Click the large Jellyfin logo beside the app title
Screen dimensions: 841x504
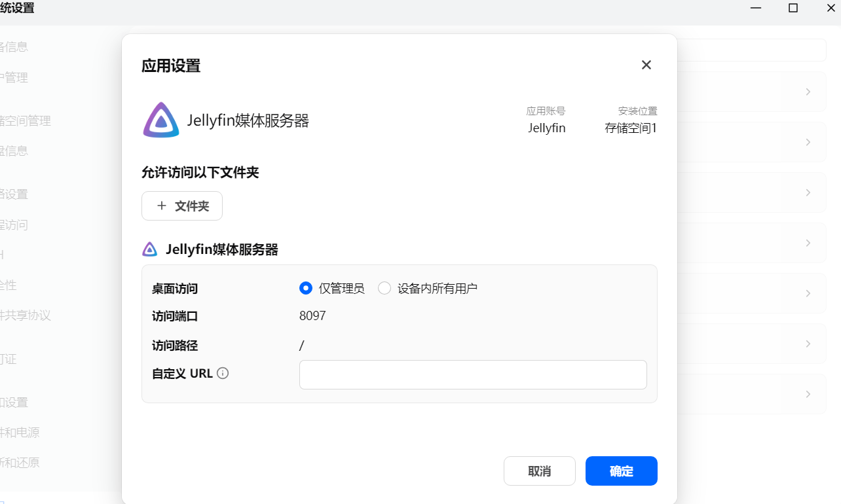coord(161,120)
